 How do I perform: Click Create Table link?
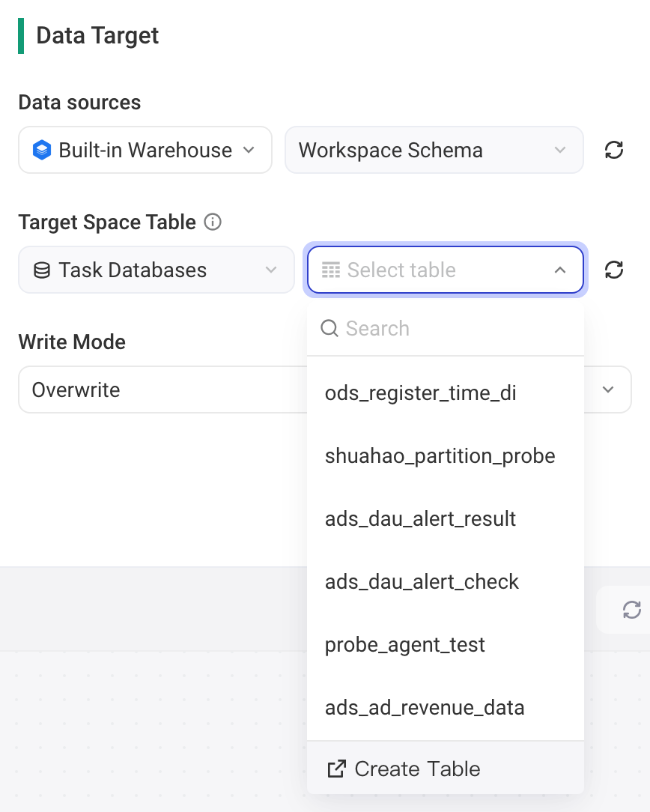pos(404,769)
